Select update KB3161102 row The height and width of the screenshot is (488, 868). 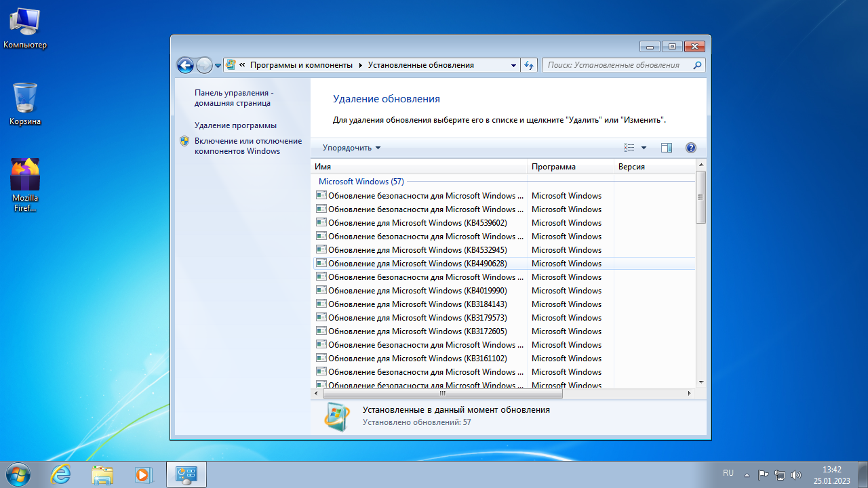[x=503, y=359]
